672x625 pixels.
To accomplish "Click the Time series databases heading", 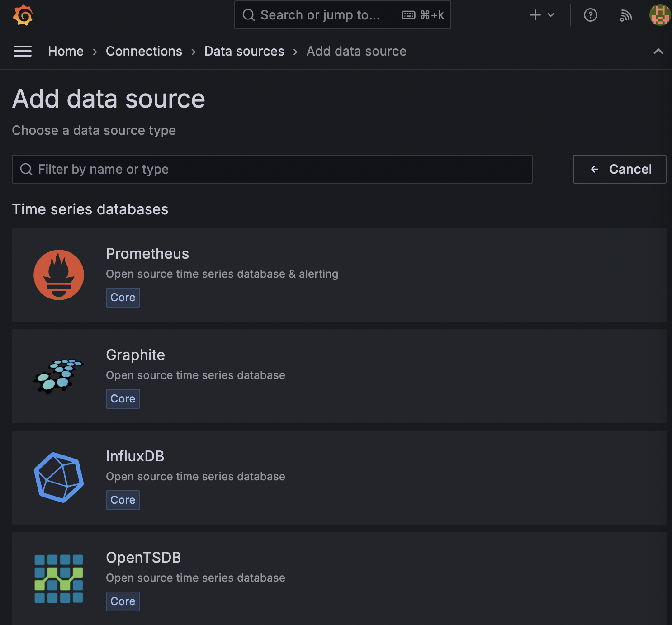I will pos(90,209).
